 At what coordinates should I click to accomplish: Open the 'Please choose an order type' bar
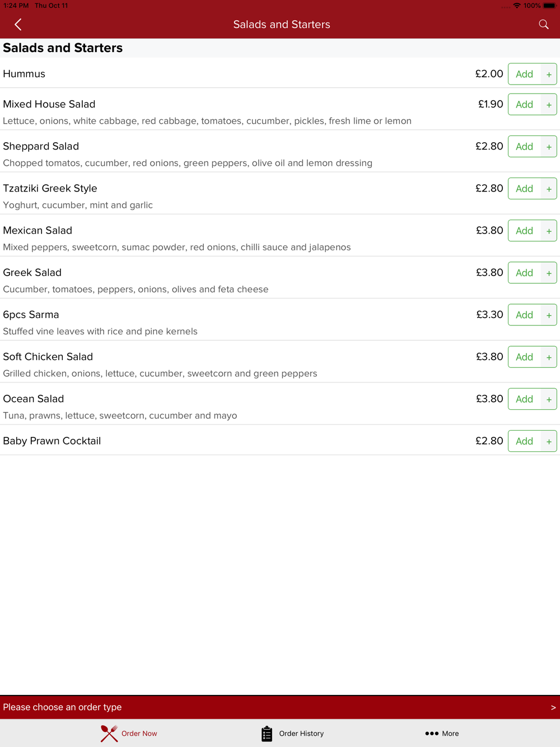(x=280, y=708)
